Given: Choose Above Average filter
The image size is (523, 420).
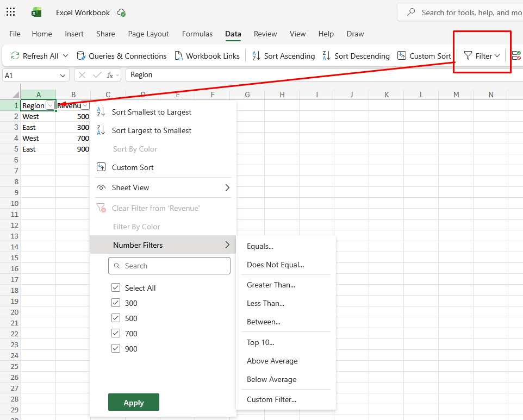Looking at the screenshot, I should (286, 361).
